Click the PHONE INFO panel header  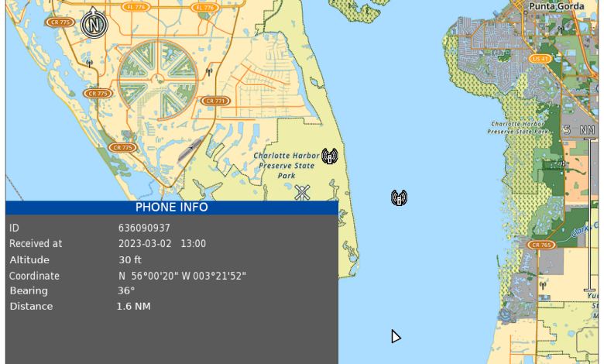click(x=172, y=208)
